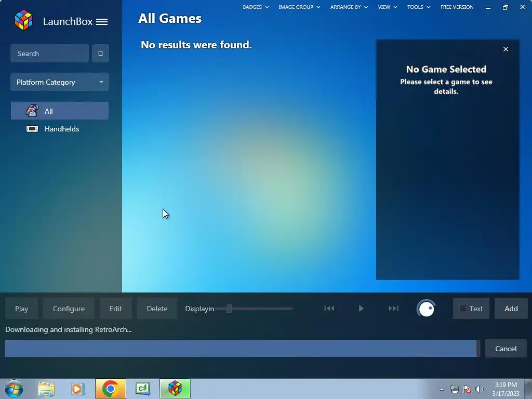The height and width of the screenshot is (399, 532).
Task: Open the LaunchBox hamburger menu
Action: click(102, 22)
